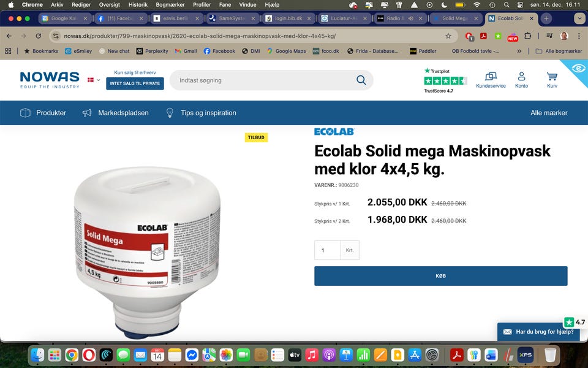This screenshot has width=588, height=368.
Task: Open the Produkter menu
Action: coord(43,113)
